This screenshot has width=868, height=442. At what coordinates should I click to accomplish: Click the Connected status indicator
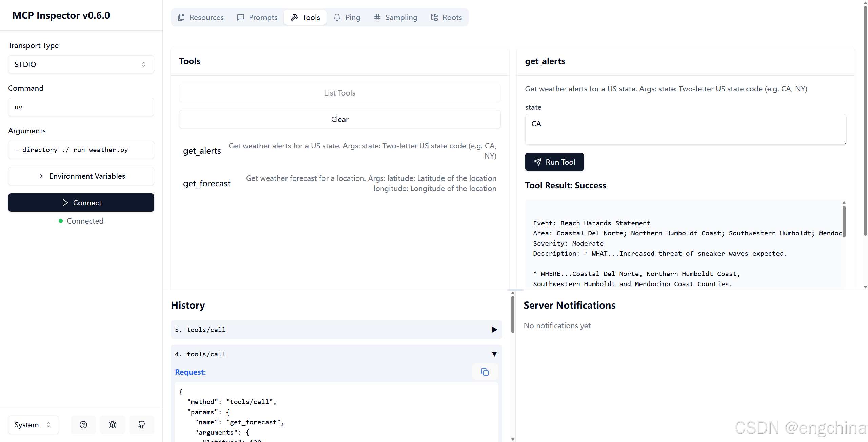pyautogui.click(x=81, y=221)
